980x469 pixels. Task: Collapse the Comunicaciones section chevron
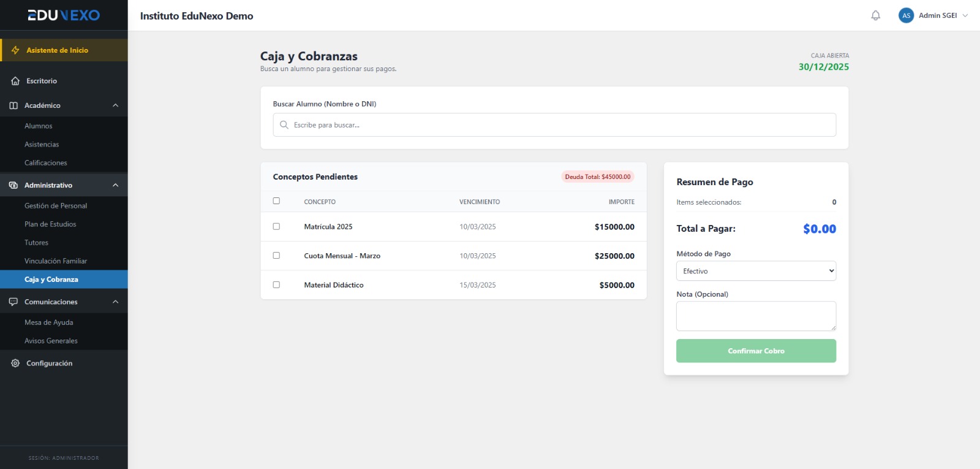(x=115, y=302)
